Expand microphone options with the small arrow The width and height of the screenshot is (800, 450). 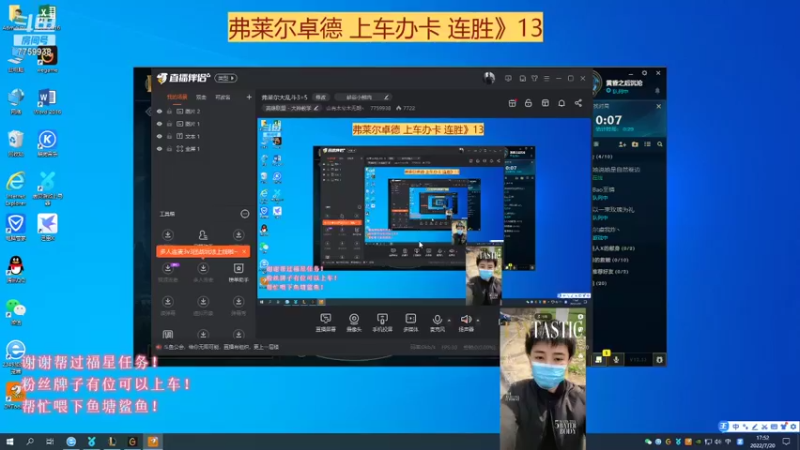449,320
